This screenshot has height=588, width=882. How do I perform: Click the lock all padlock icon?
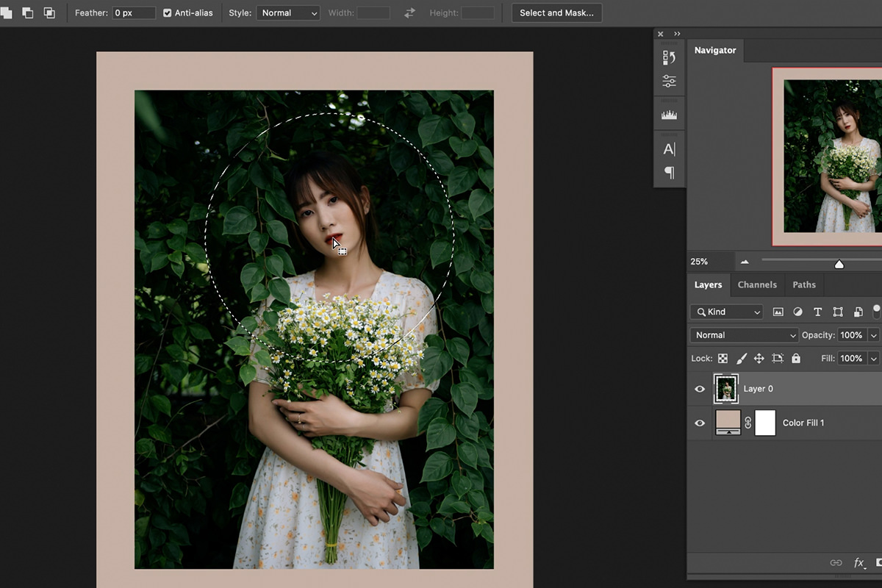[x=795, y=359]
